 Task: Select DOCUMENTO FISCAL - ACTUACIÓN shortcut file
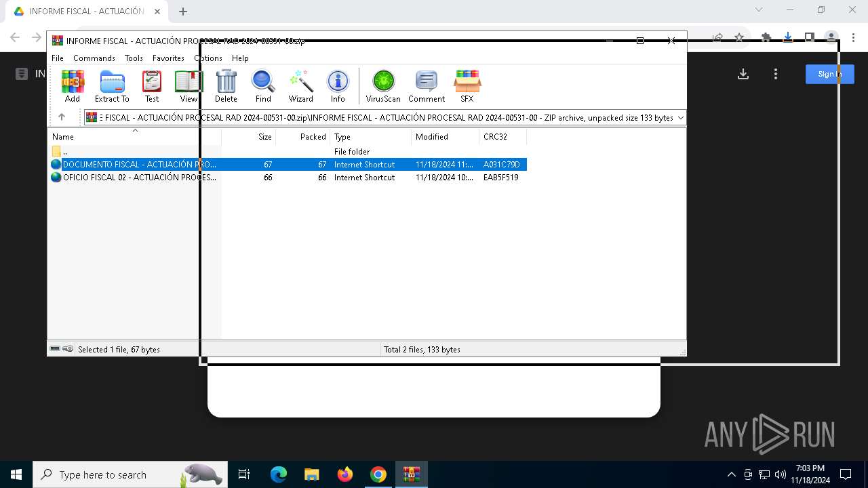point(287,165)
